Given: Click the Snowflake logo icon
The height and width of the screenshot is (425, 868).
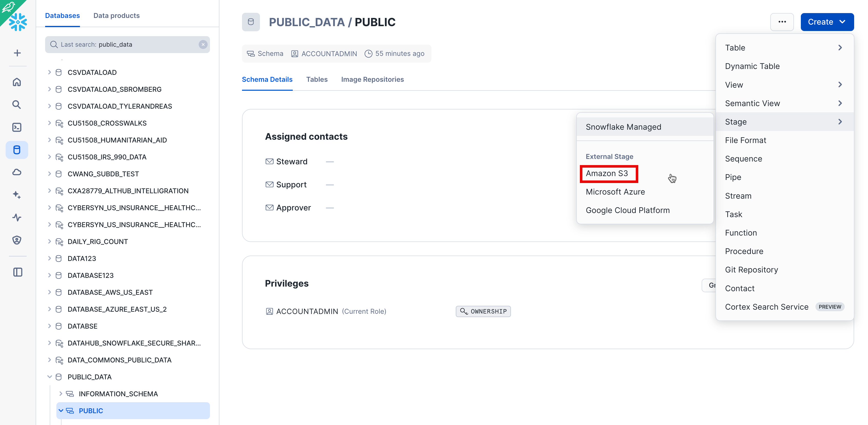Looking at the screenshot, I should (18, 22).
